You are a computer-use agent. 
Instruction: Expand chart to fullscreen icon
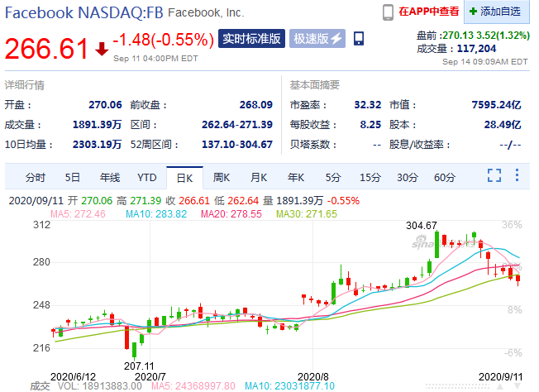(x=494, y=175)
